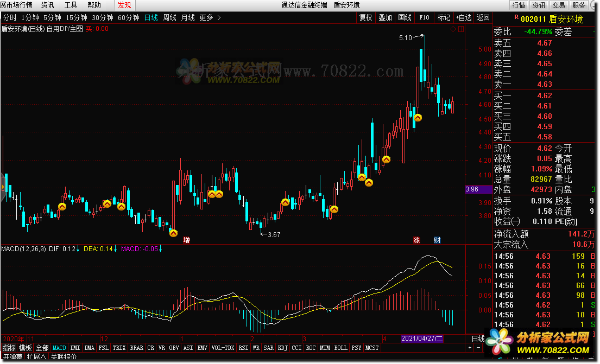Select the SAR indicator tab

coord(269,348)
